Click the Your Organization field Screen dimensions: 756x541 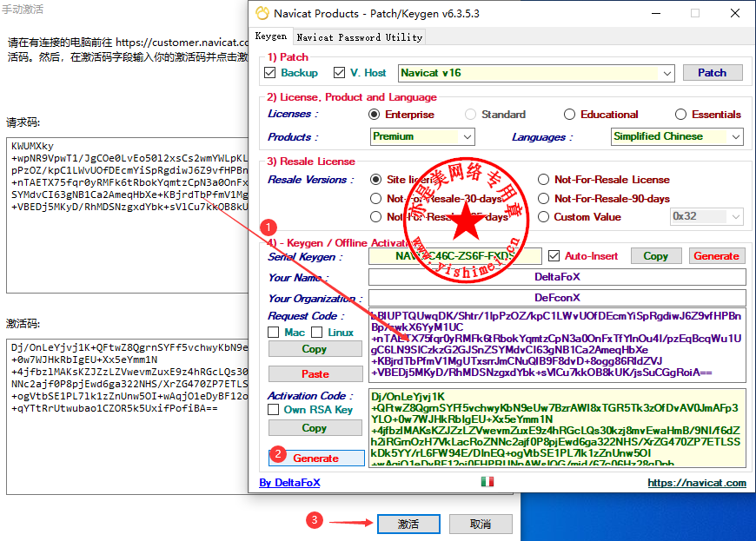click(x=557, y=298)
